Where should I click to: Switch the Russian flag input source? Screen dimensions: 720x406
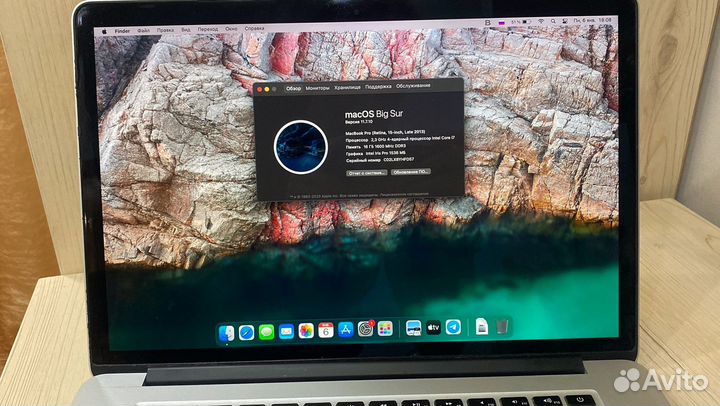coord(501,22)
